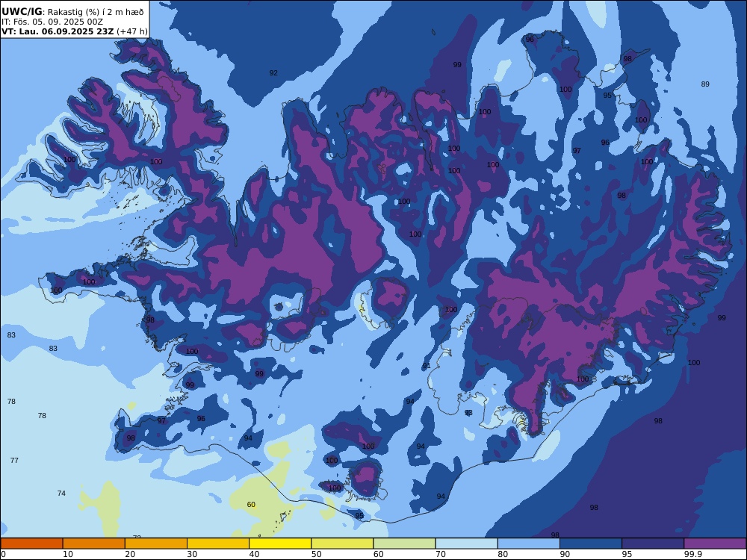Click the 80–90 light blue legend swatch
The height and width of the screenshot is (560, 747).
tap(529, 544)
